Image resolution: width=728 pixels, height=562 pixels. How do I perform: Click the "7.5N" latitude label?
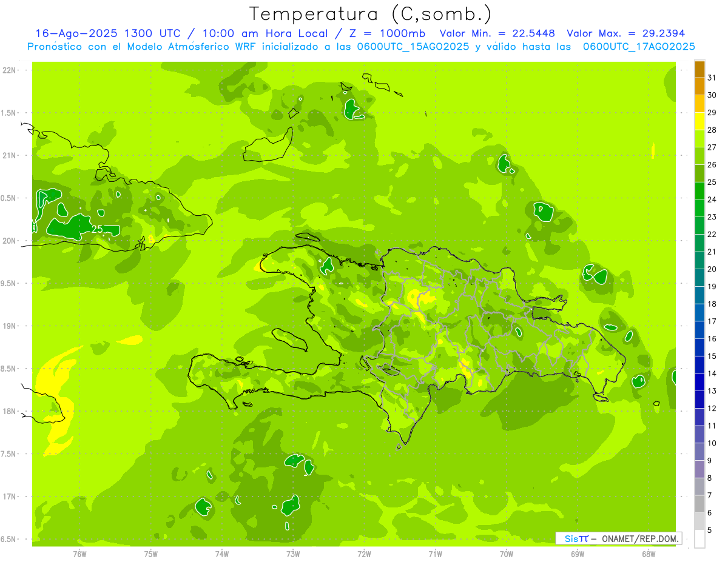coord(8,454)
